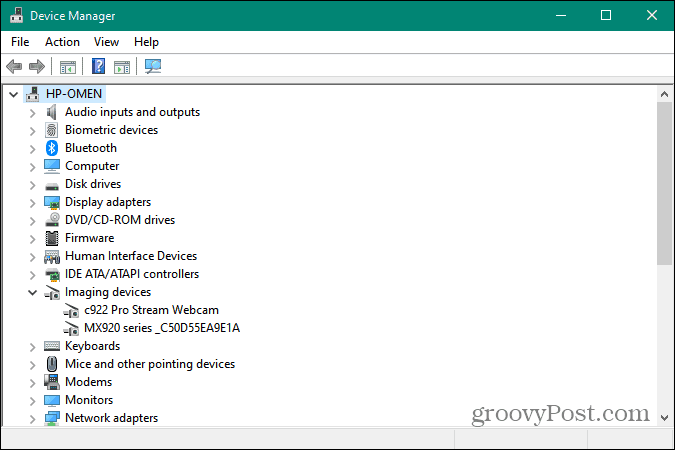
Task: Close the Device Manager window
Action: tap(652, 16)
